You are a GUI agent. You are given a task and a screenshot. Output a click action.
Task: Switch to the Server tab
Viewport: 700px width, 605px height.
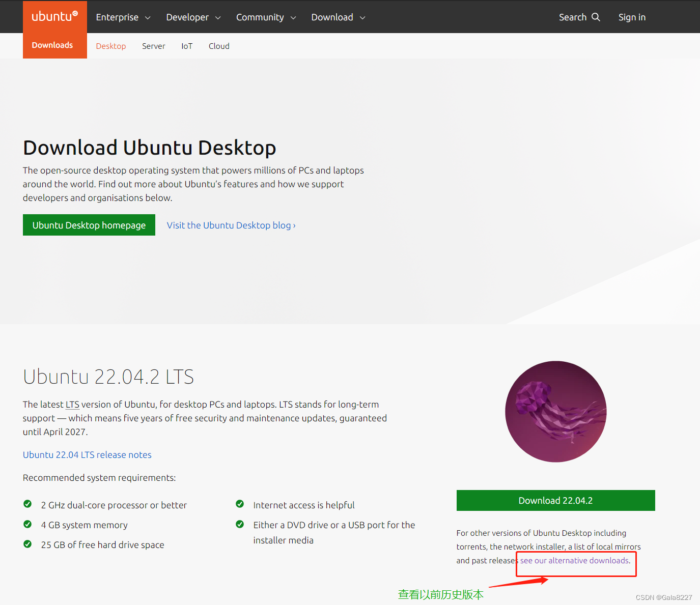154,46
